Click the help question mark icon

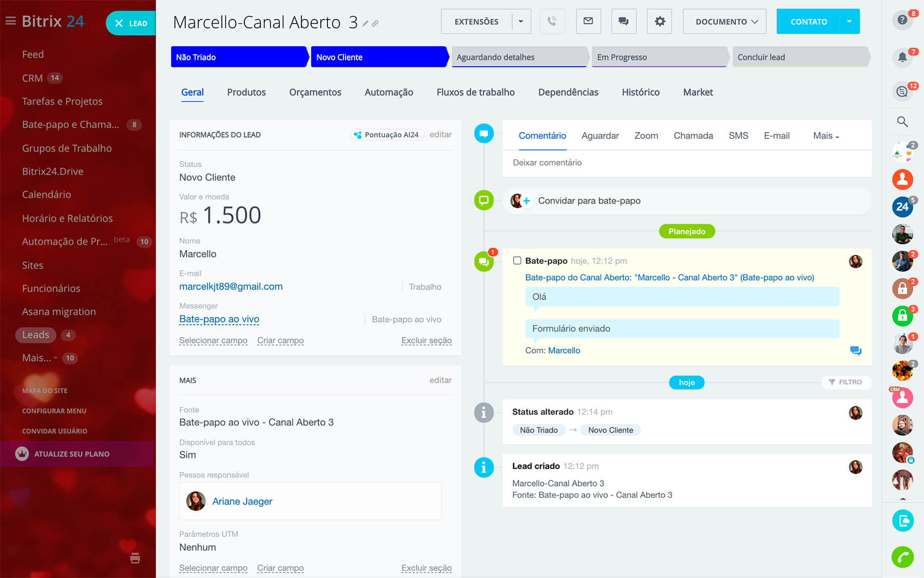click(x=902, y=20)
